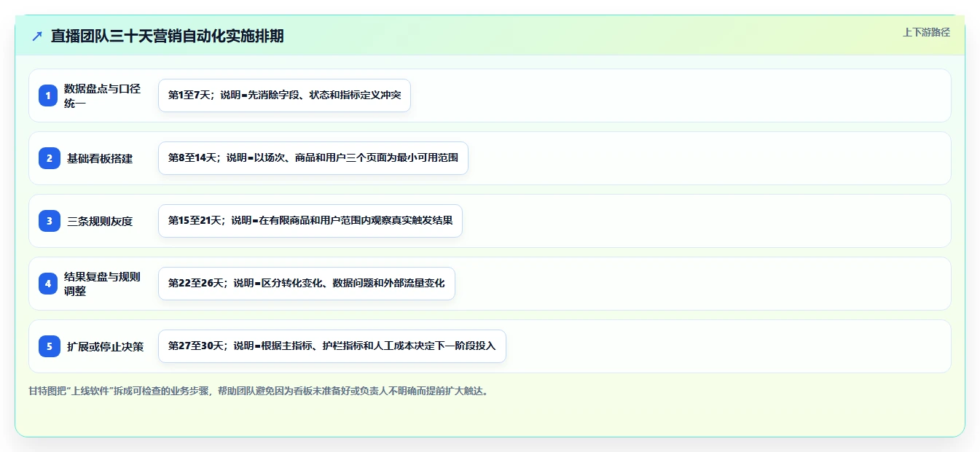This screenshot has width=980, height=452.
Task: Select the 扩展或停止决策 step label
Action: point(105,346)
